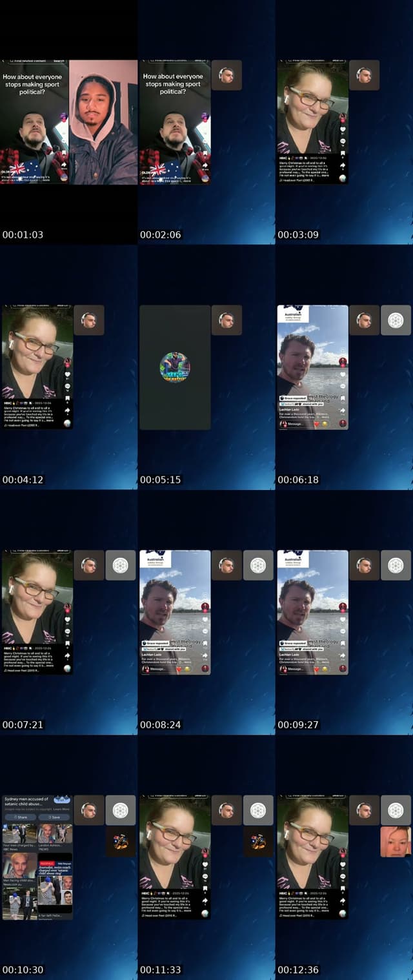The height and width of the screenshot is (980, 413).
Task: Bookmark the video in the 00:03:09 frame
Action: pyautogui.click(x=343, y=153)
